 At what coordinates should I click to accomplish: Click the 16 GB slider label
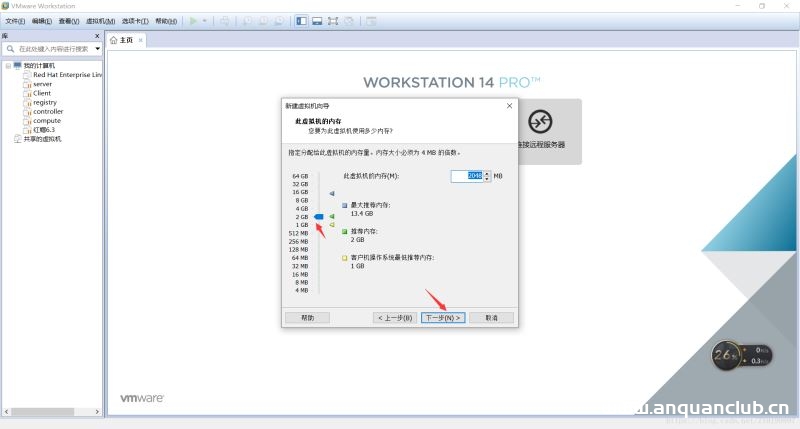[x=300, y=192]
